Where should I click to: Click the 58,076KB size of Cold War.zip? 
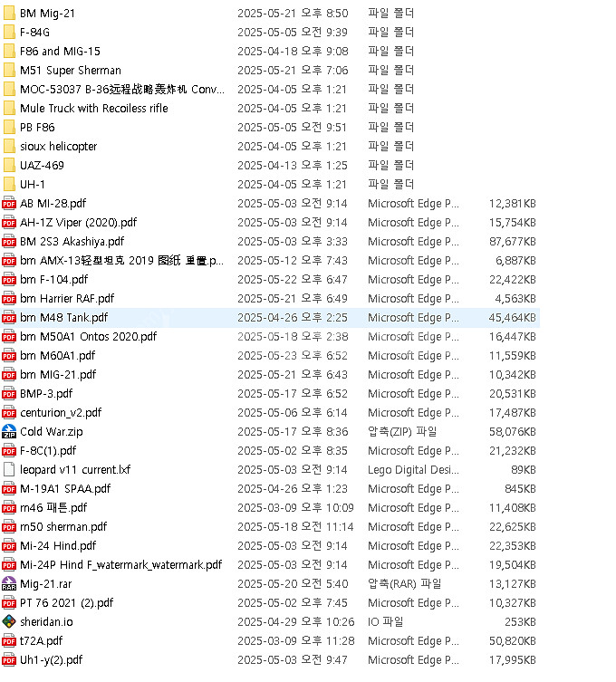point(513,431)
